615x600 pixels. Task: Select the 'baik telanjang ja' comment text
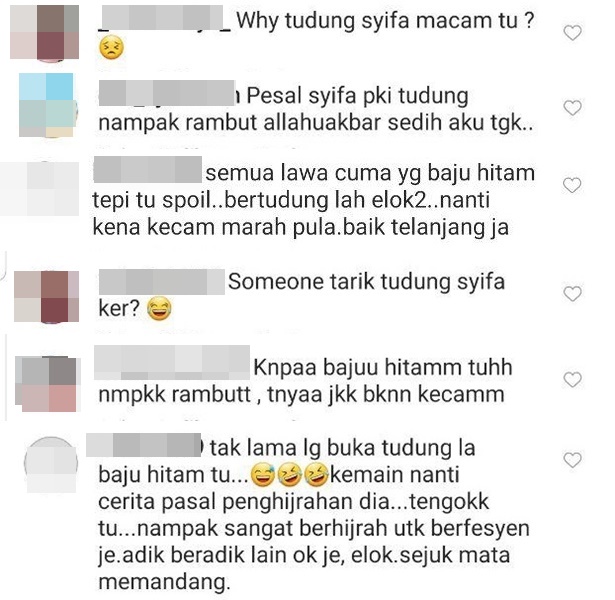point(426,227)
